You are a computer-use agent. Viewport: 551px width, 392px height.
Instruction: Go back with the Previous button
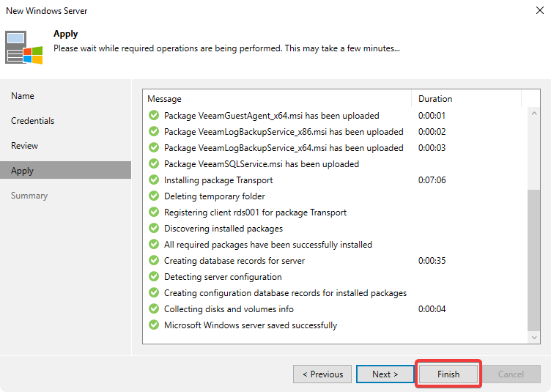pos(322,374)
